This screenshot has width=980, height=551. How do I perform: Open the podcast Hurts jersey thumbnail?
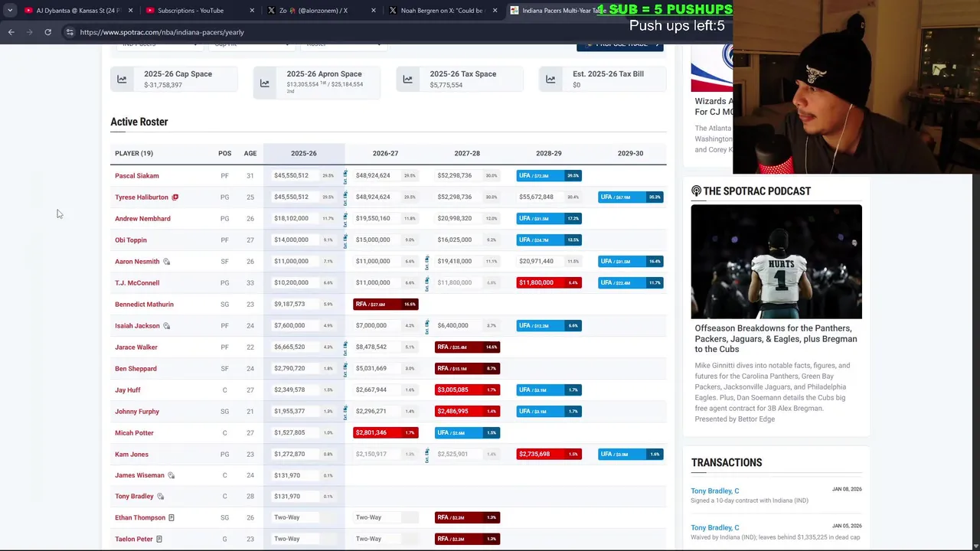click(x=776, y=262)
